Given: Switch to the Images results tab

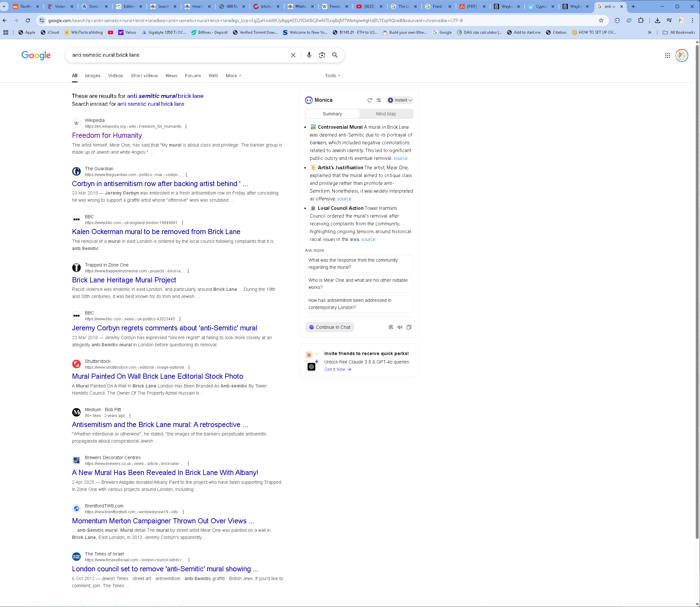Looking at the screenshot, I should pyautogui.click(x=93, y=76).
